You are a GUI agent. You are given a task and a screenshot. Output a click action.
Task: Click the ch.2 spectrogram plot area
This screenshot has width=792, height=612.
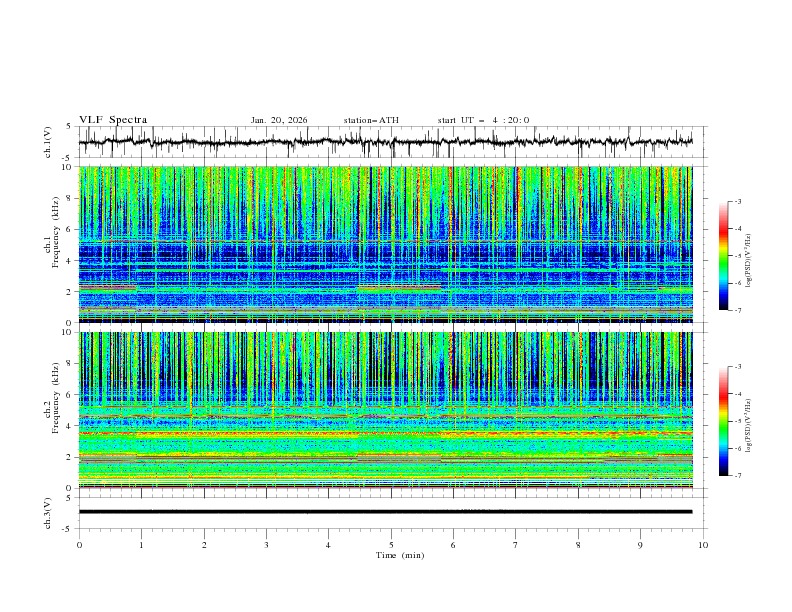[x=386, y=410]
